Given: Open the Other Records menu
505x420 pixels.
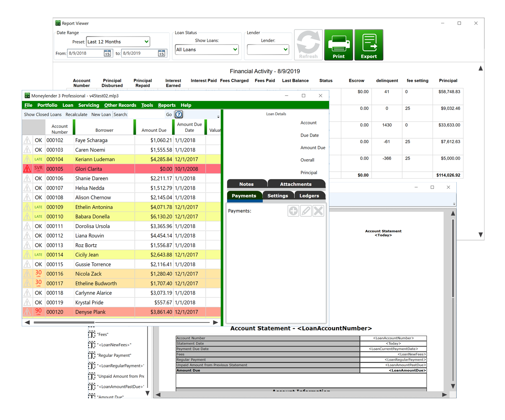Looking at the screenshot, I should pyautogui.click(x=120, y=105).
